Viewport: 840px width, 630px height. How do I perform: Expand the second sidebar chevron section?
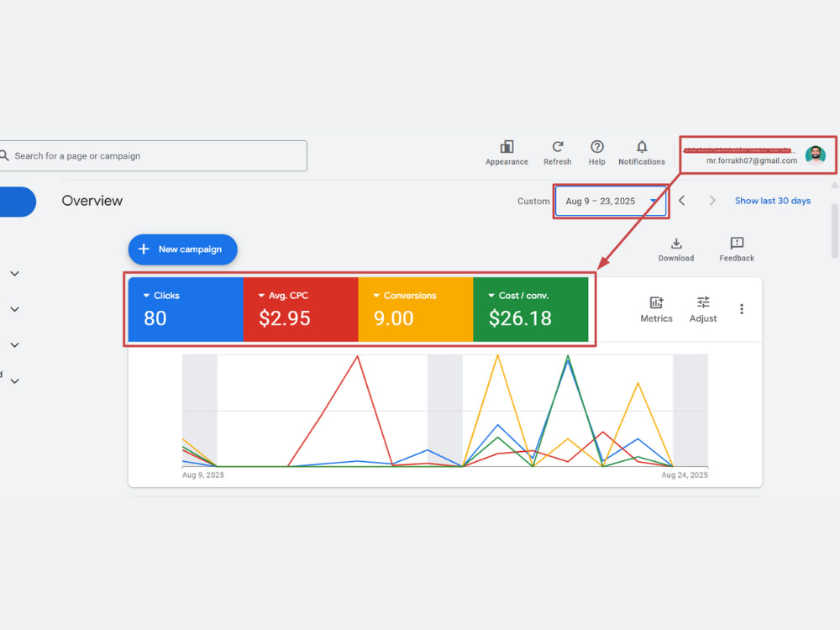click(15, 309)
